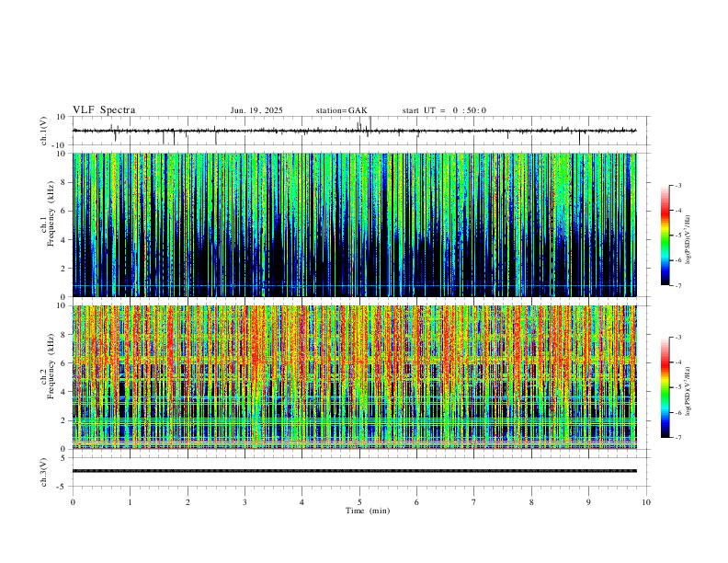The width and height of the screenshot is (728, 563).
Task: Click time-axis tick label "9"
Action: (588, 502)
